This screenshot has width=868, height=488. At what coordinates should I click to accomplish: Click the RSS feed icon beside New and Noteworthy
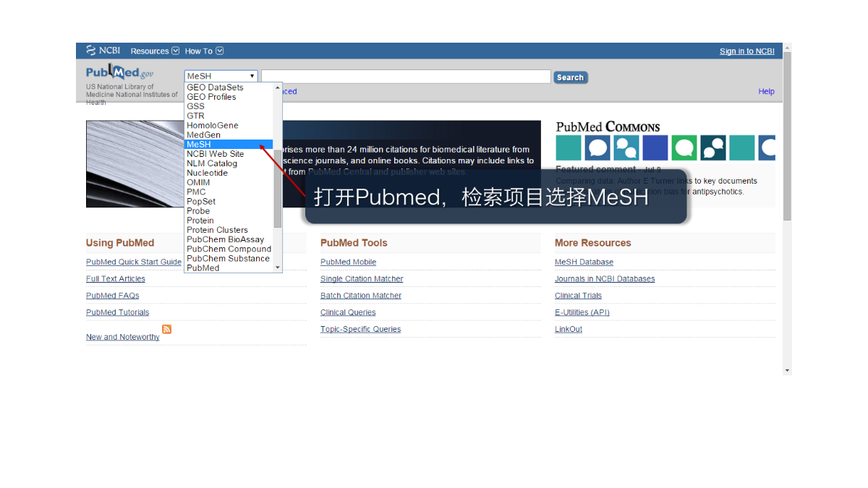[167, 329]
